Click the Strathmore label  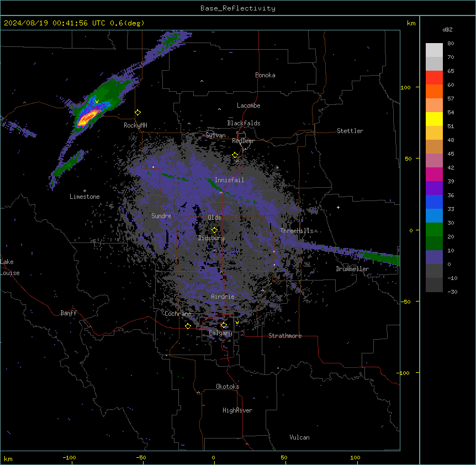(x=285, y=336)
